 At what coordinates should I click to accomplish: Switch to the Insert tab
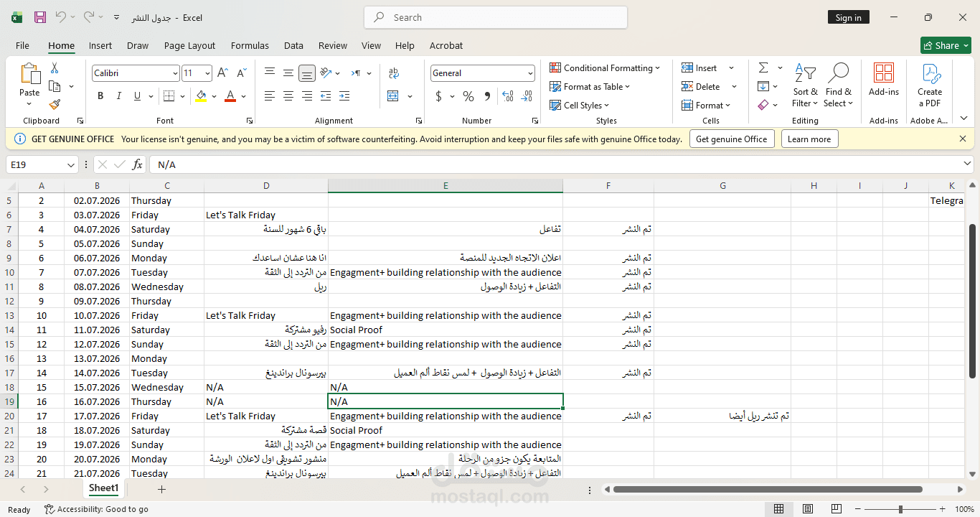100,45
